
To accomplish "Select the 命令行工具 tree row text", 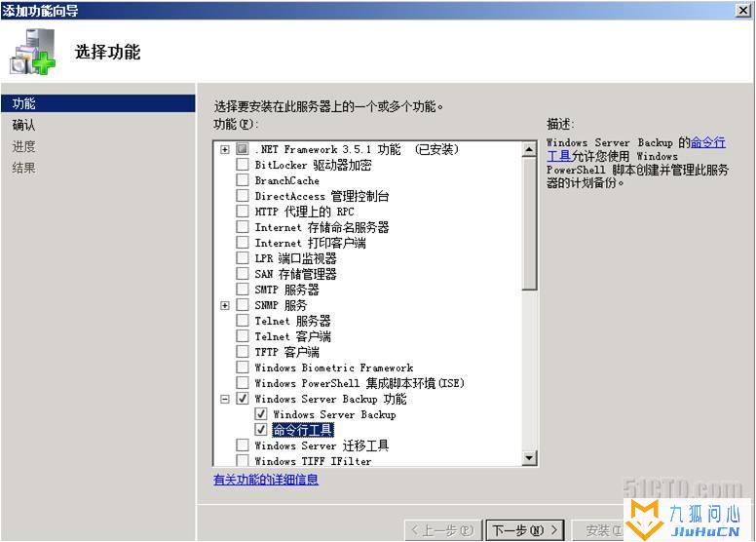I will [302, 430].
